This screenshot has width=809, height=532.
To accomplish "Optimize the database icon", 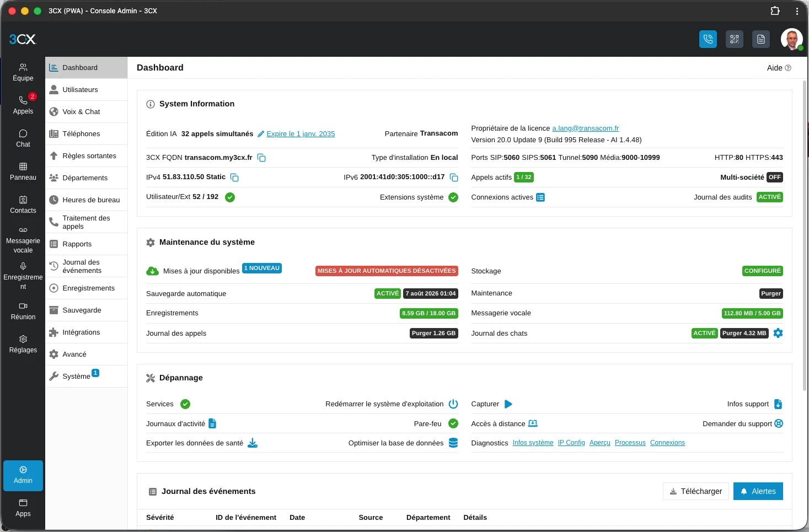I will coord(453,443).
